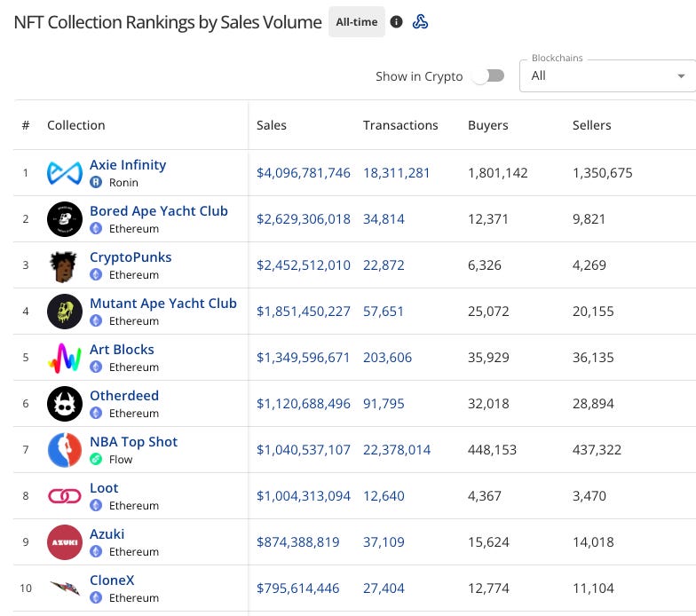Click the Ronin blockchain icon under Axie Infinity
Screen dimensions: 696x616
pos(96,183)
